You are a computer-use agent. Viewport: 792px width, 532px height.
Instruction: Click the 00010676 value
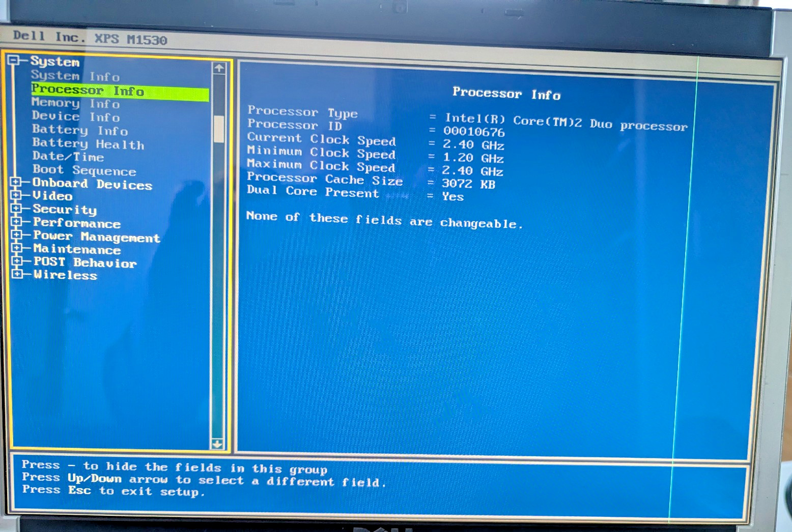[x=474, y=132]
